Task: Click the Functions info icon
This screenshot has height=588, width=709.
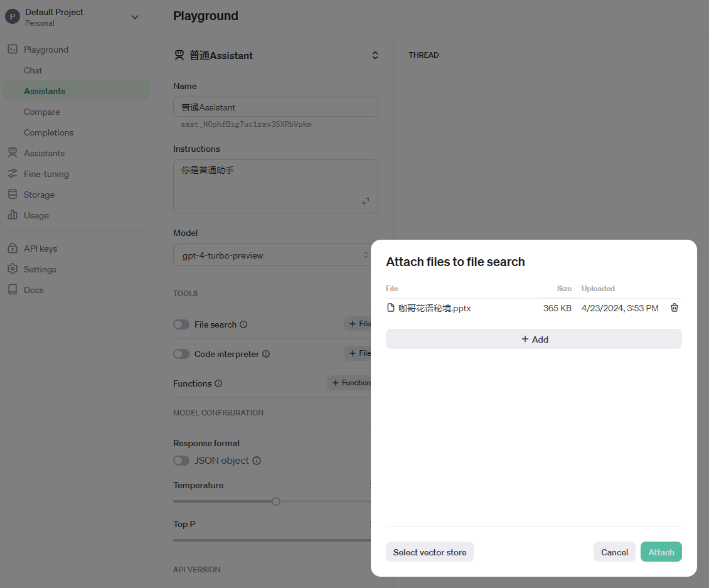Action: click(218, 383)
